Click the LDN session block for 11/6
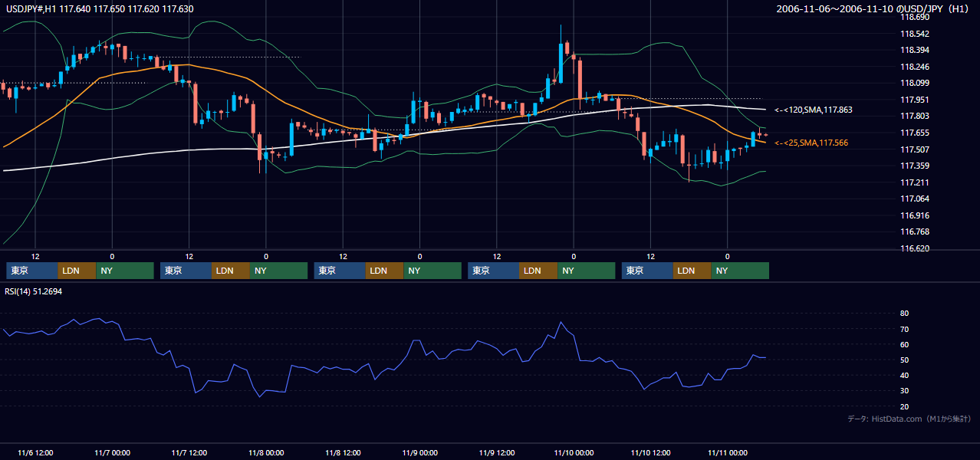 77,271
